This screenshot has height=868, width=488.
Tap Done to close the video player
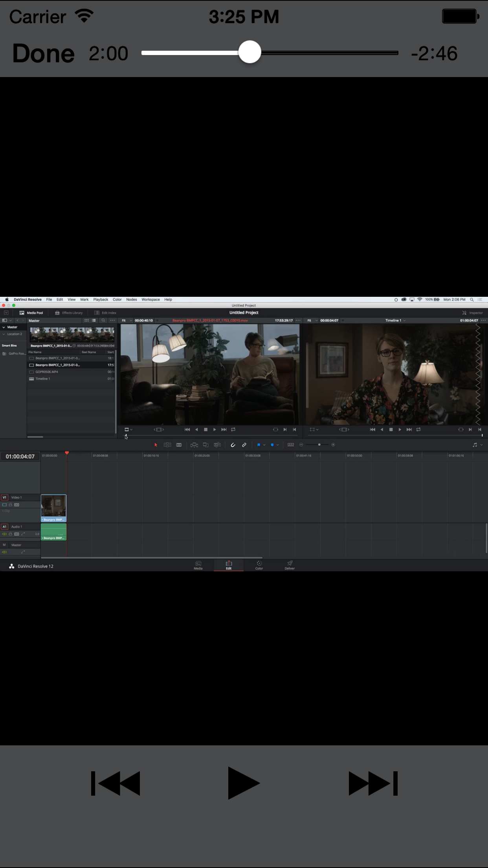coord(43,53)
